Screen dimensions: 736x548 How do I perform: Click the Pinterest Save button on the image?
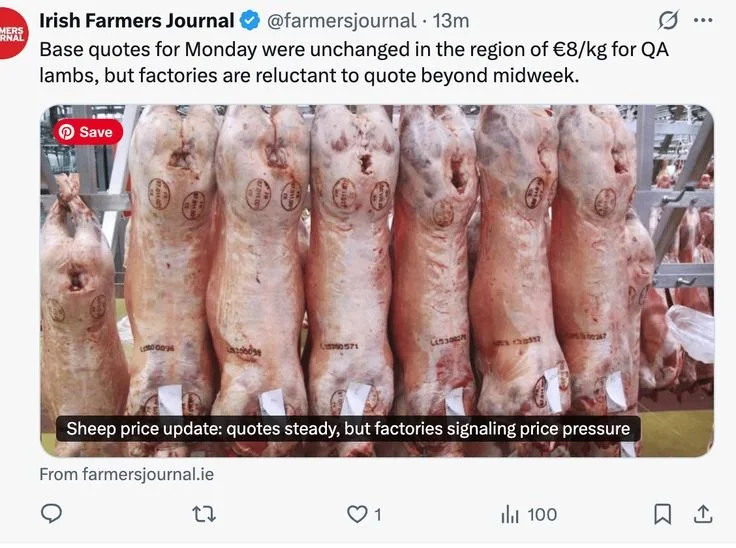coord(88,132)
